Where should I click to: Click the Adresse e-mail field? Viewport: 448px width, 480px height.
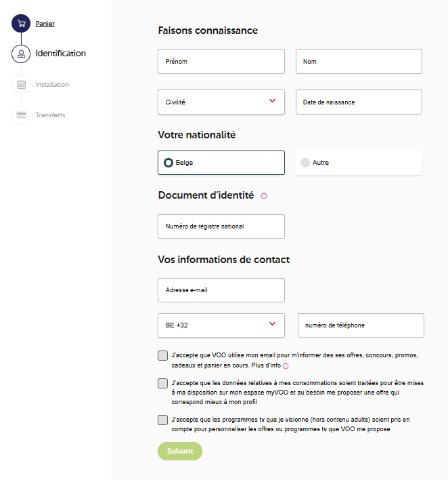click(x=221, y=290)
